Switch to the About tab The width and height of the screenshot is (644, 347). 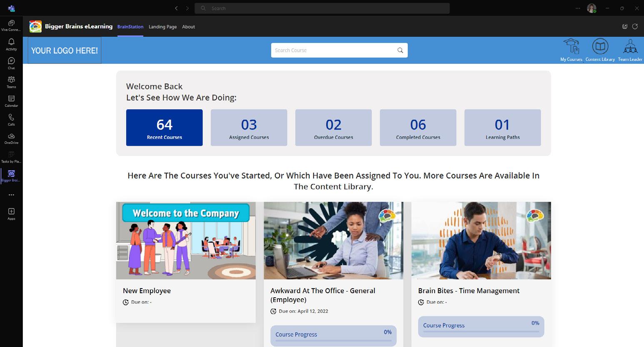(188, 27)
